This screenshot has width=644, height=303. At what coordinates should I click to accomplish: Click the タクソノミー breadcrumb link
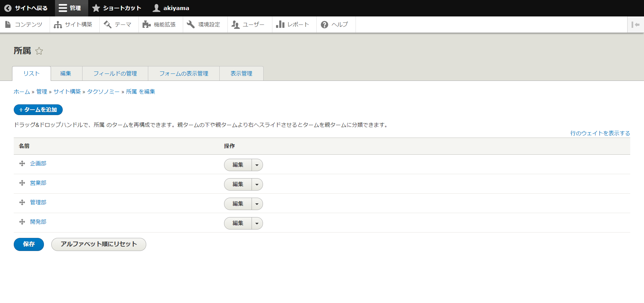tap(103, 92)
